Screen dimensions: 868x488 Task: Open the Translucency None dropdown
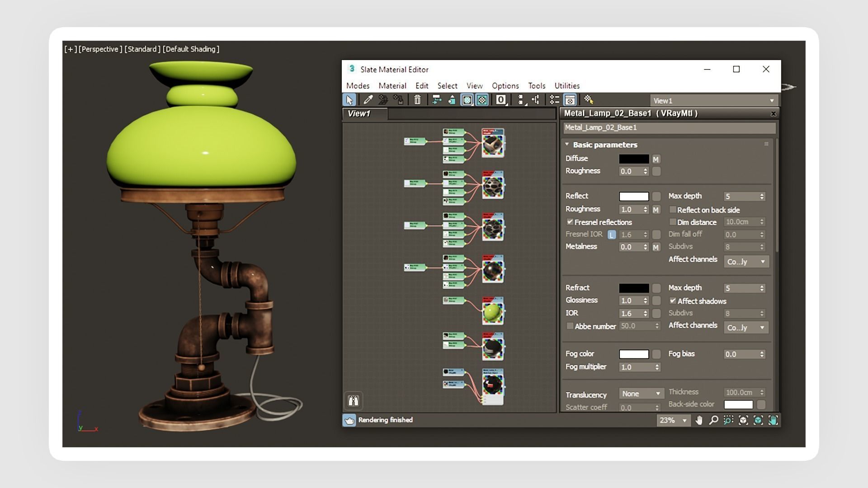[x=641, y=394]
